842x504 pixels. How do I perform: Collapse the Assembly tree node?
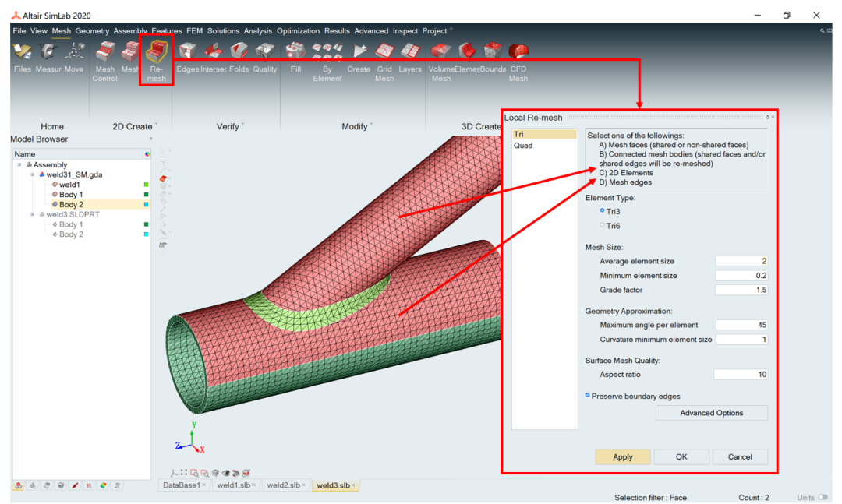coord(19,165)
